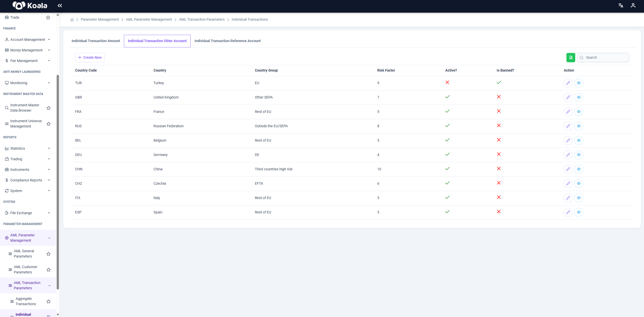The image size is (644, 317).
Task: Edit the China row with pencil icon
Action: 568,169
